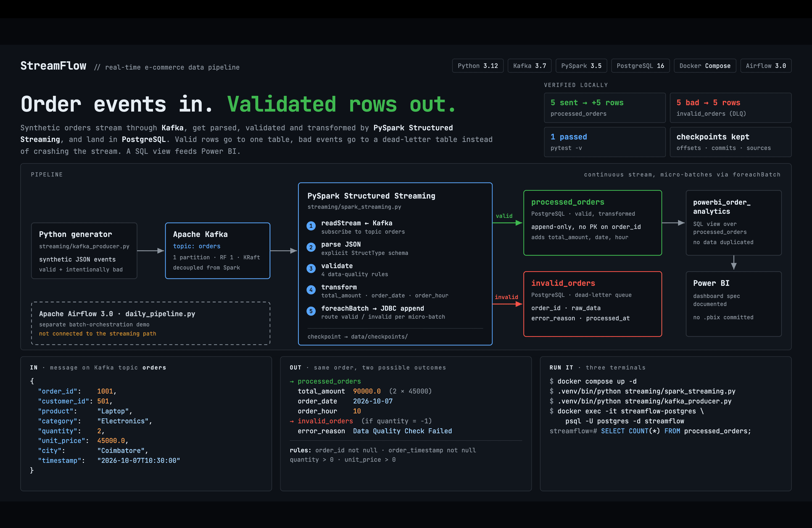Click 'checkpoint → data/checkpoints/' line
This screenshot has height=528, width=812.
358,337
